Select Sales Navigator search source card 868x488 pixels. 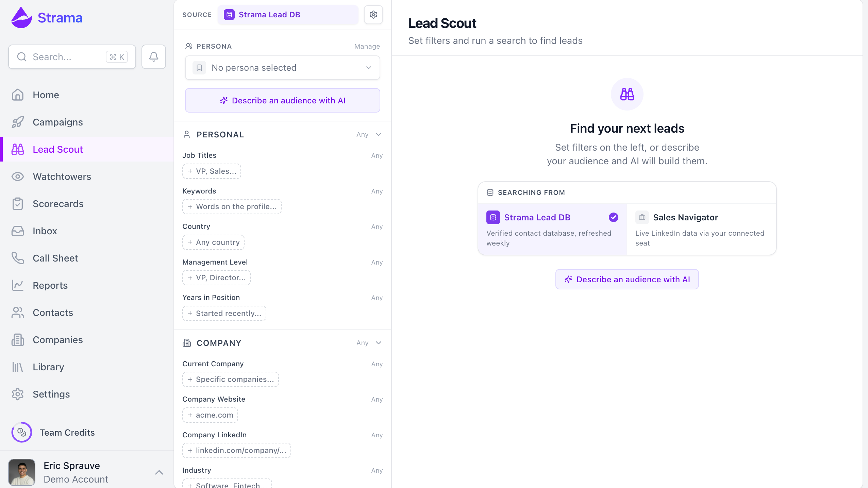(x=701, y=229)
